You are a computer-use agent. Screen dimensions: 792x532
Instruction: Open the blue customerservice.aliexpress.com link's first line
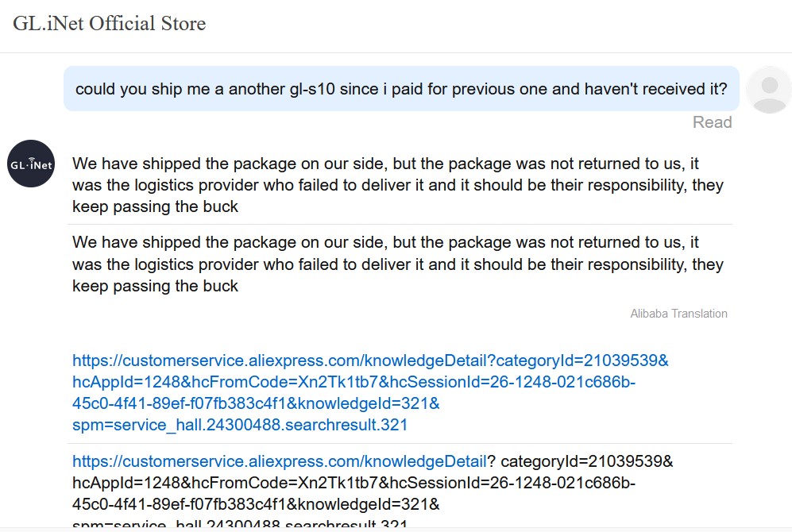click(370, 360)
